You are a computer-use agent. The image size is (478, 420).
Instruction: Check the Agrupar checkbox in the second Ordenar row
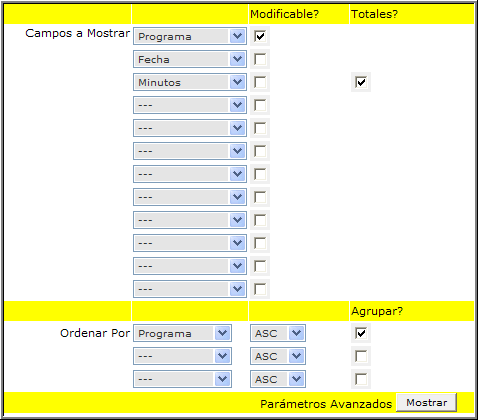(x=361, y=356)
